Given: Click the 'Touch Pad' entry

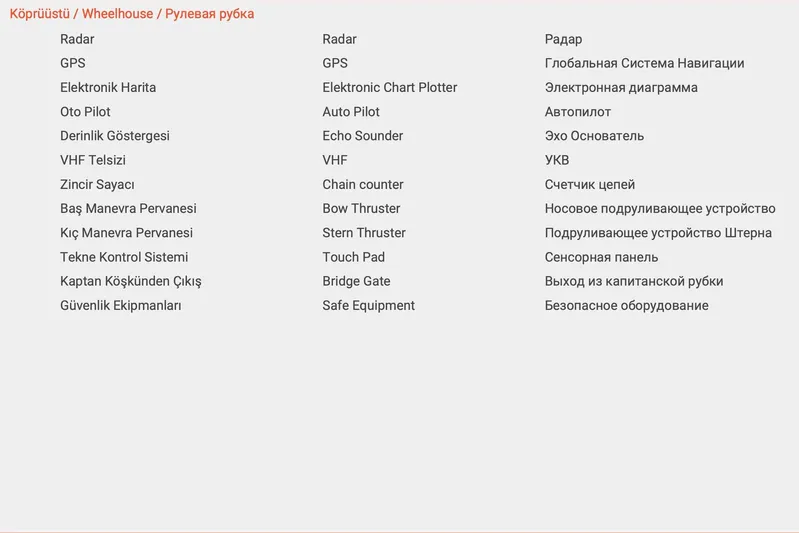Looking at the screenshot, I should (x=353, y=257).
